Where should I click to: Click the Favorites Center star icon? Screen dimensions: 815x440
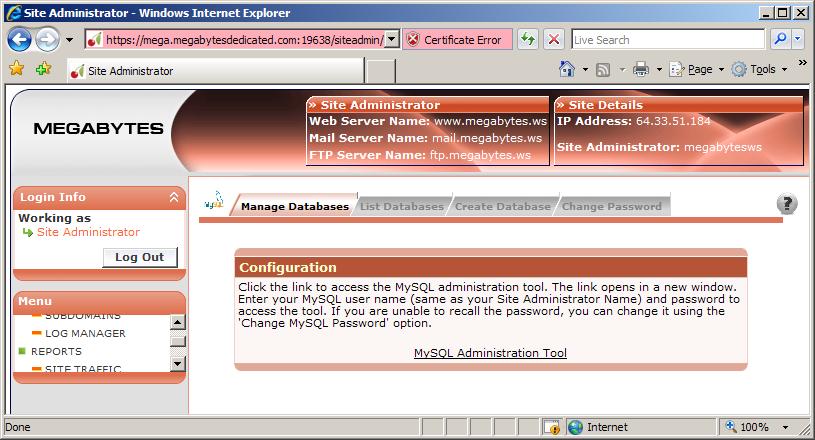pos(16,69)
